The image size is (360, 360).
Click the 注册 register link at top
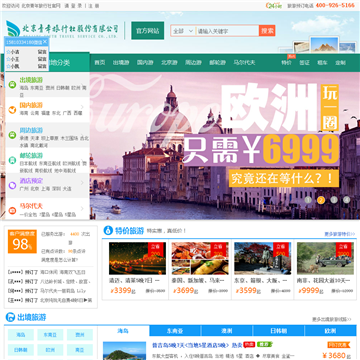tap(94, 5)
